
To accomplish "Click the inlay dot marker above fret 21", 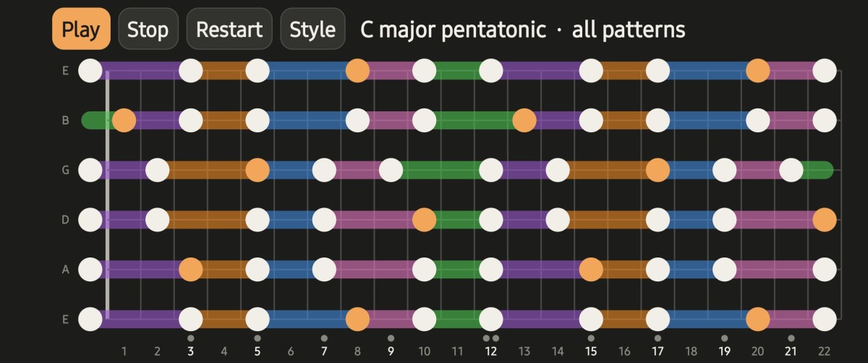I will point(791,338).
